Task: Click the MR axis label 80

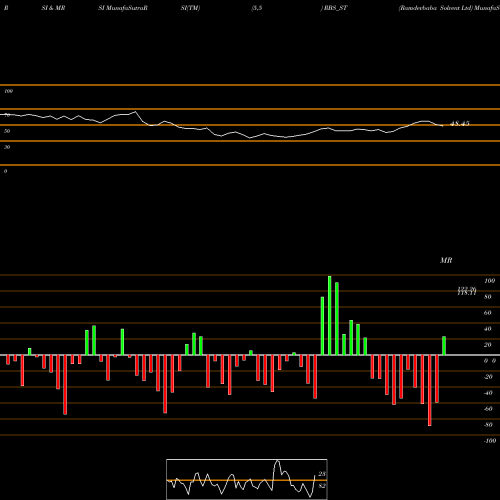Action: point(488,297)
